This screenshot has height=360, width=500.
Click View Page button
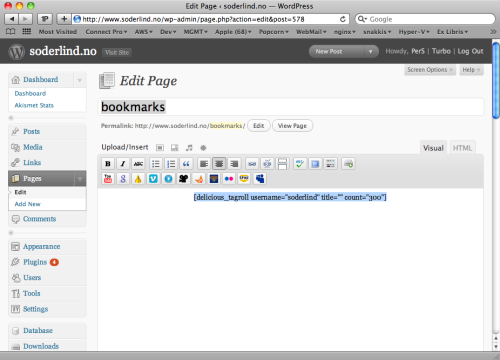[x=292, y=126]
